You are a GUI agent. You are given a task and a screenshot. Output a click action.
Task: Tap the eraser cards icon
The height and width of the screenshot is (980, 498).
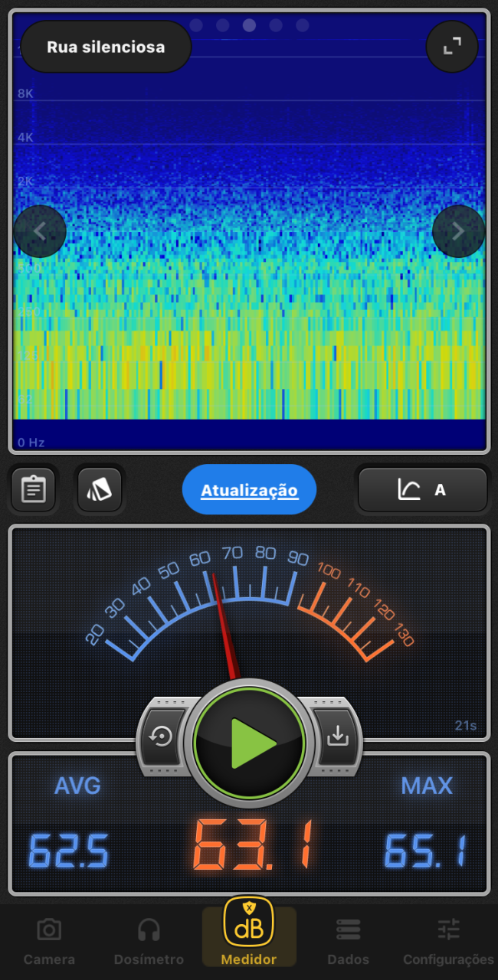point(100,489)
